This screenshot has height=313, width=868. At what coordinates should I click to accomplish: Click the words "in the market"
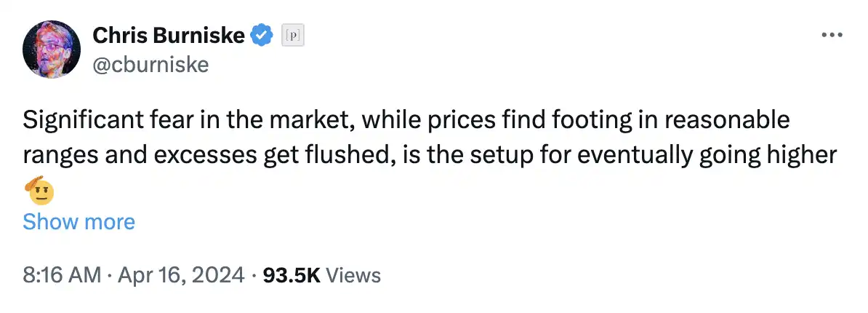click(240, 120)
